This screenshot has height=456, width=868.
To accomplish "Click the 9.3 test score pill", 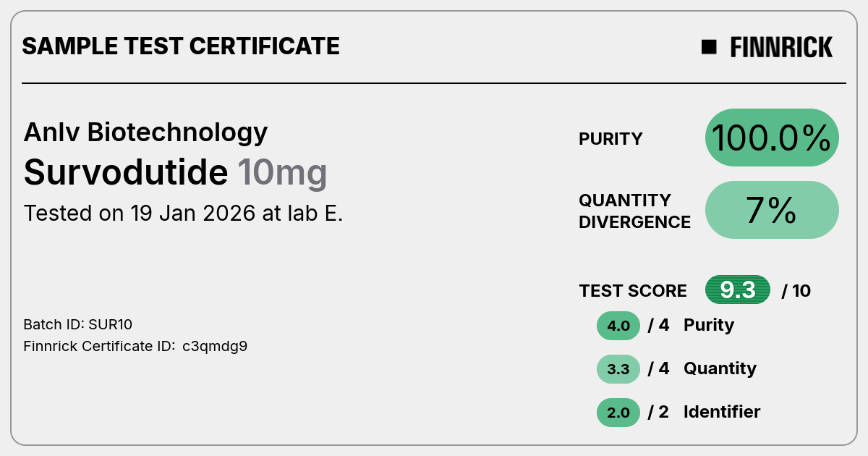I will pos(738,290).
